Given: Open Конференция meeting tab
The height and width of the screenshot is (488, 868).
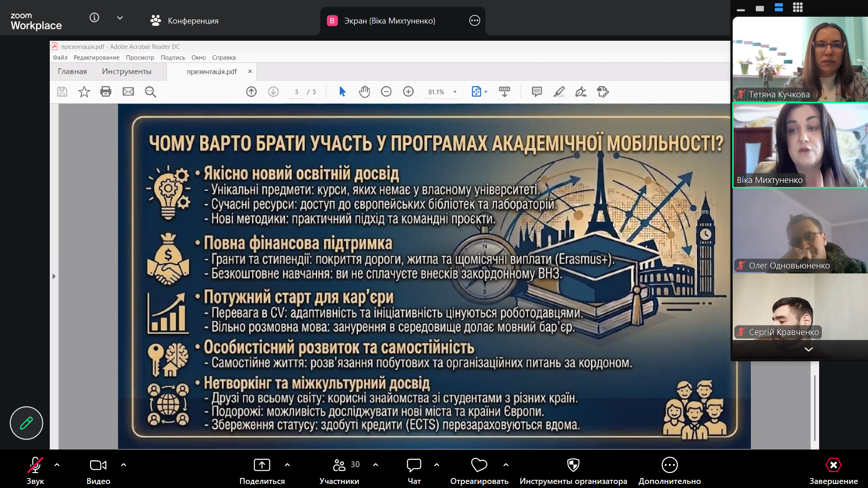Looking at the screenshot, I should tap(184, 20).
